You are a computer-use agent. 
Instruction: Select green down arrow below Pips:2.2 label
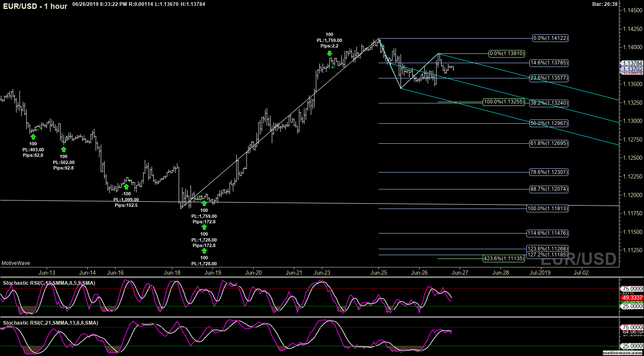click(x=329, y=53)
